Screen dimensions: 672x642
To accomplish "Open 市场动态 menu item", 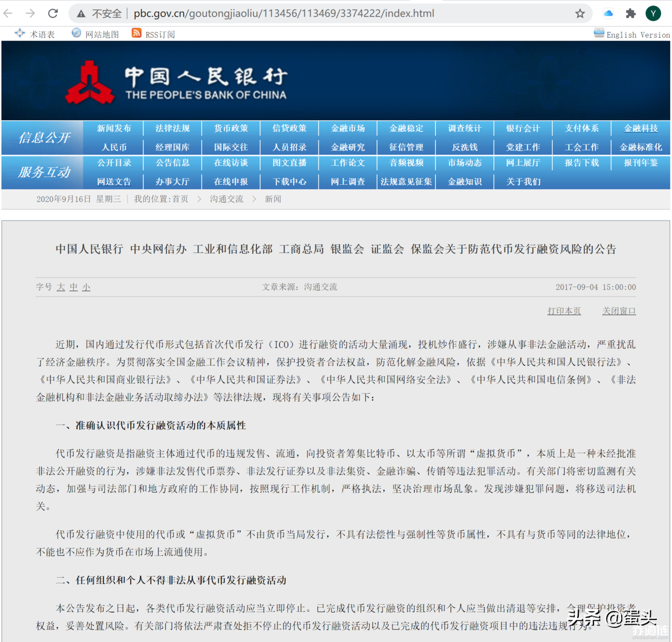I will 465,163.
